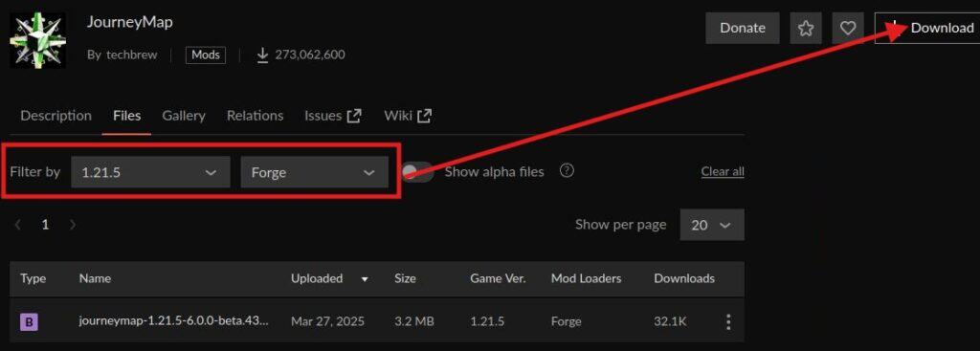Image resolution: width=980 pixels, height=351 pixels.
Task: Open the Issues external link tab
Action: (x=332, y=116)
